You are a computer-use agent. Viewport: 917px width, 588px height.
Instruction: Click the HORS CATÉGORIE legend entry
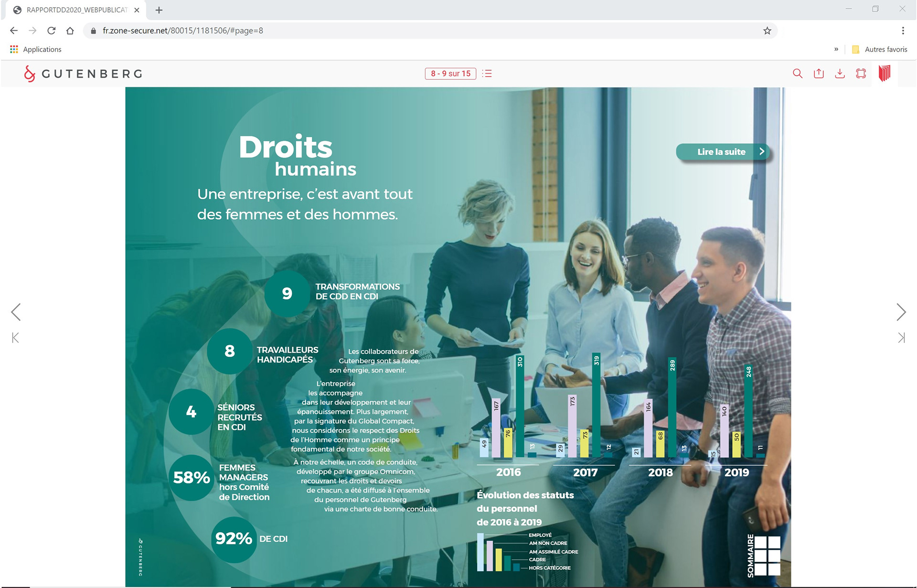coord(550,568)
